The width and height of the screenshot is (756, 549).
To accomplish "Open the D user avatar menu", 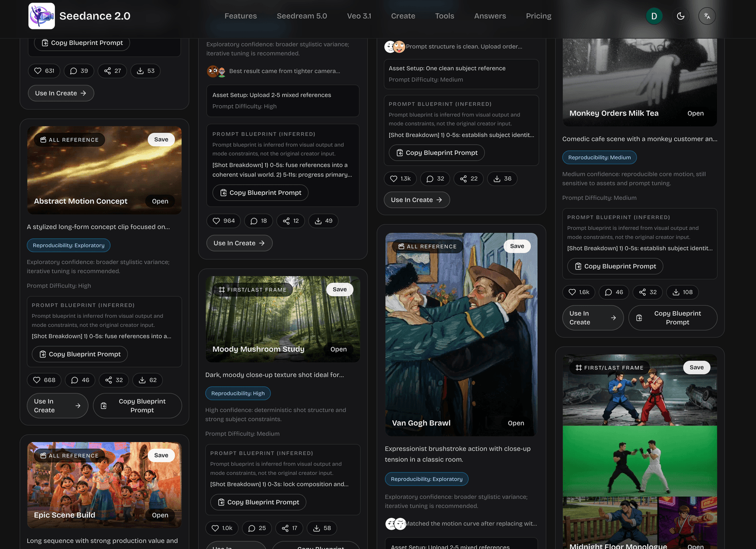I will click(654, 16).
